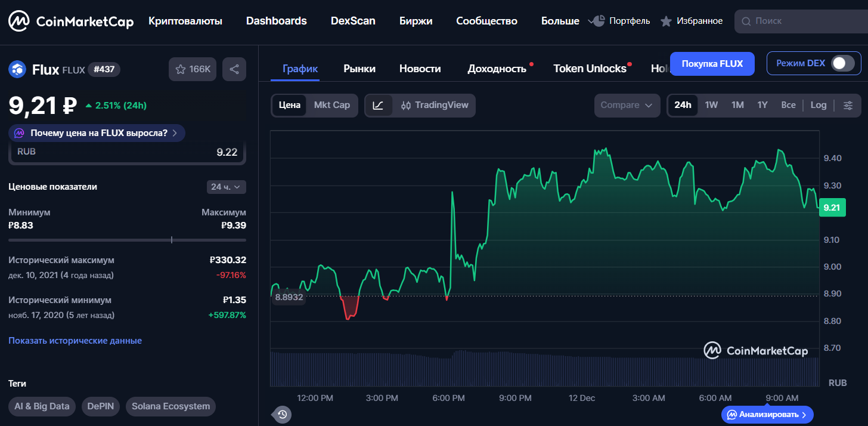Image resolution: width=868 pixels, height=426 pixels.
Task: Expand Почему цена на FLUX выросла
Action: (98, 133)
